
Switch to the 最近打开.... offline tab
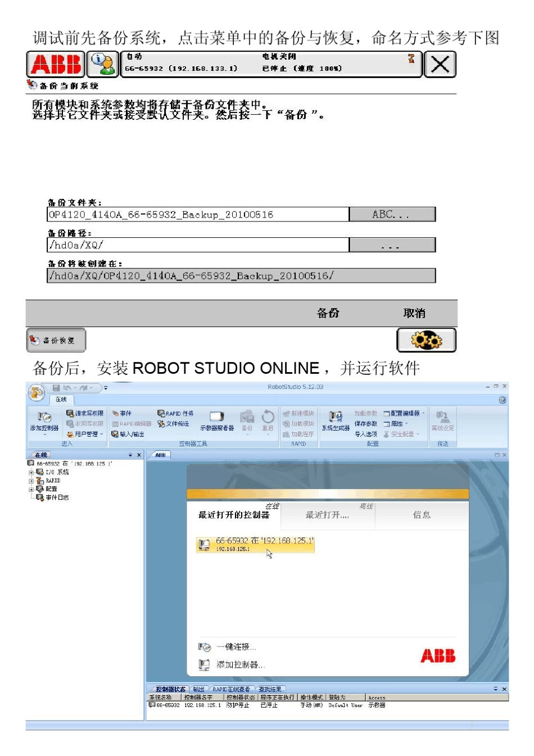click(x=327, y=515)
